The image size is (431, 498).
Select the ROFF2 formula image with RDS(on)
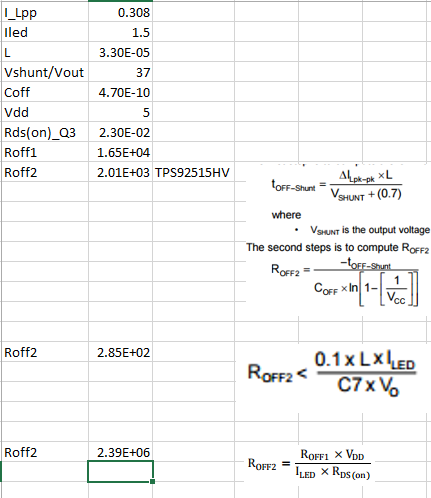click(309, 464)
